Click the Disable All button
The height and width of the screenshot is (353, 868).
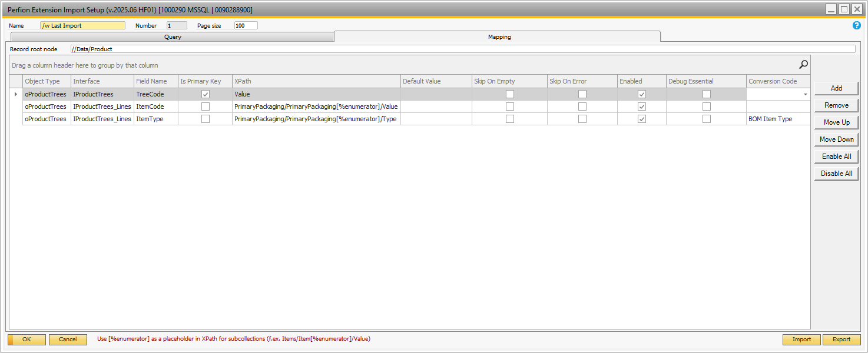[x=836, y=174]
